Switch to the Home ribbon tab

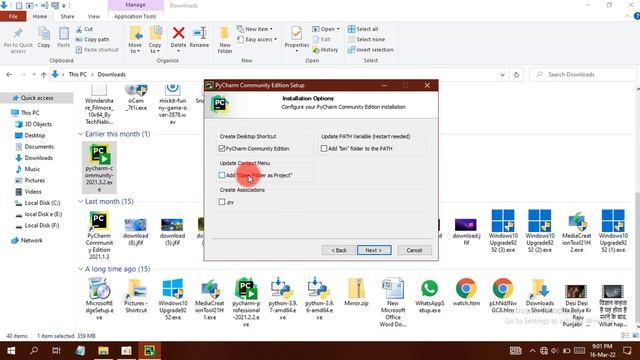coord(40,16)
